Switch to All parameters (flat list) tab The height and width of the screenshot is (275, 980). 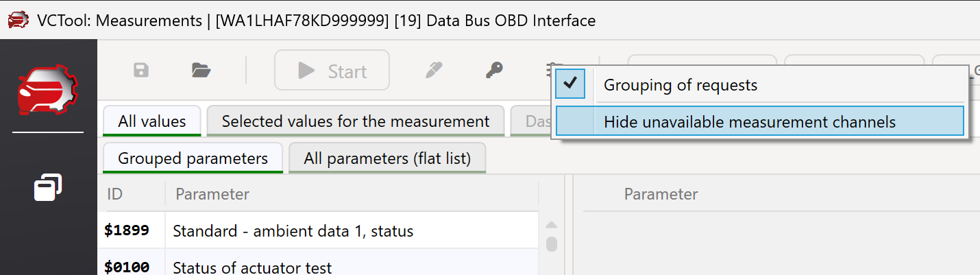[387, 158]
